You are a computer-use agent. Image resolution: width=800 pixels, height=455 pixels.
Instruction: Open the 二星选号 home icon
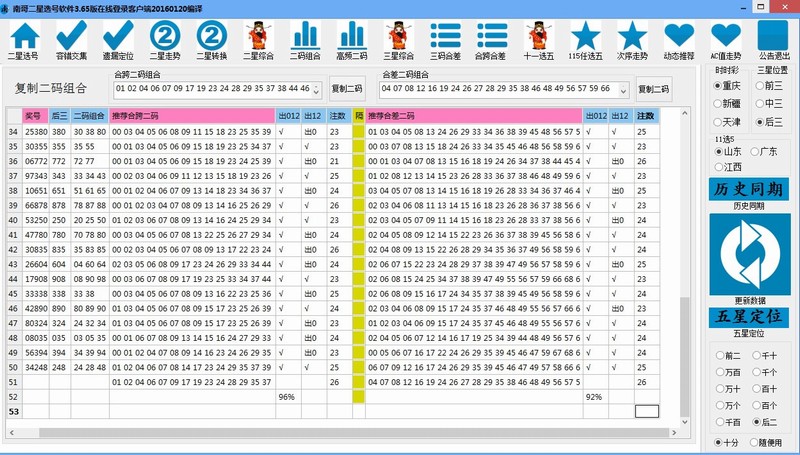(x=24, y=37)
